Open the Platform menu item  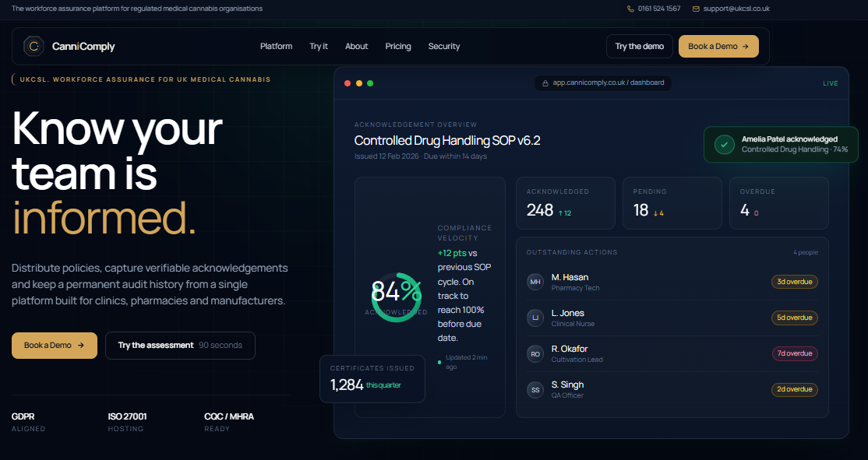point(277,47)
